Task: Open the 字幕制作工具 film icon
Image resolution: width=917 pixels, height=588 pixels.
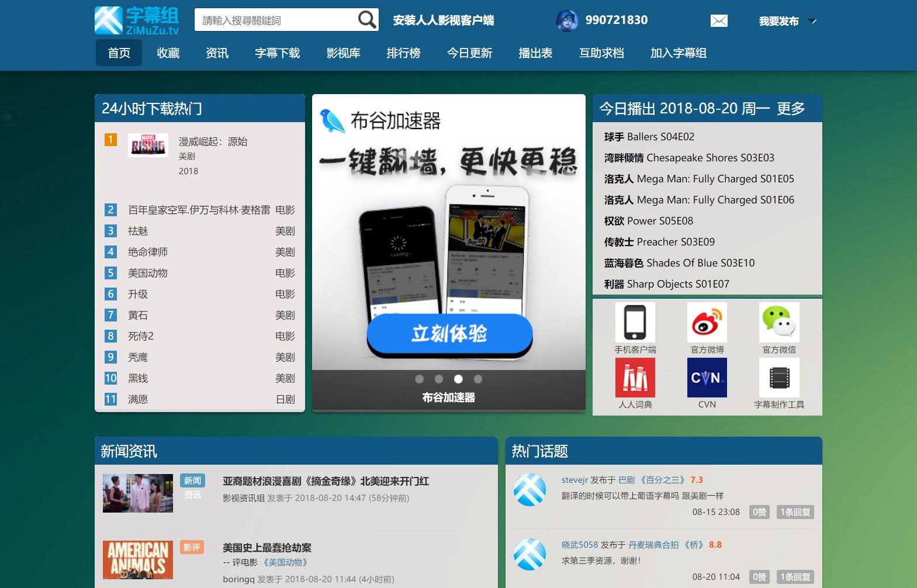Action: pos(779,378)
